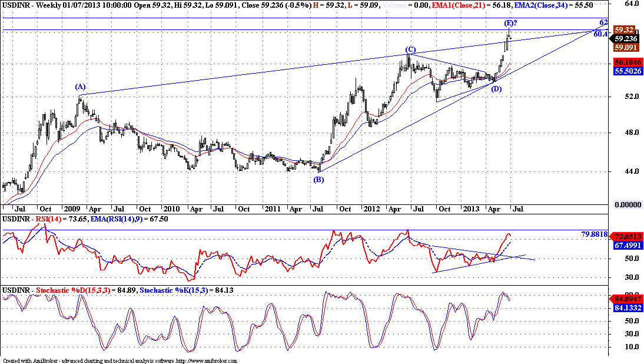Open the http://www.amibroker.com footer link
Viewport: 644px width, 364px height.
[x=207, y=360]
